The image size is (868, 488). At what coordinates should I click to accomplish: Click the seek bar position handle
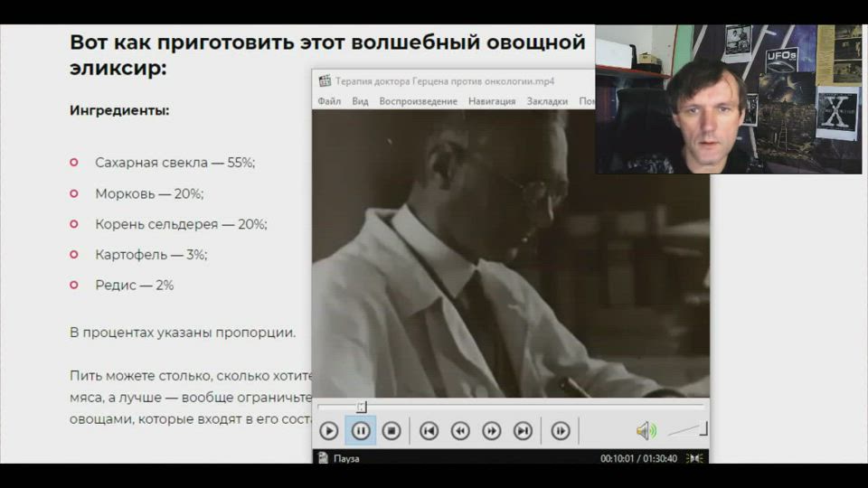[361, 408]
